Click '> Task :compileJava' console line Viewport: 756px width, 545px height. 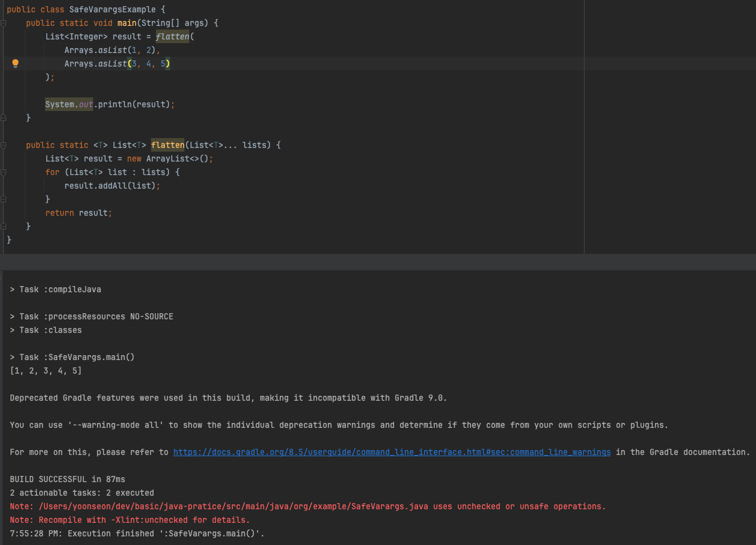click(x=55, y=289)
